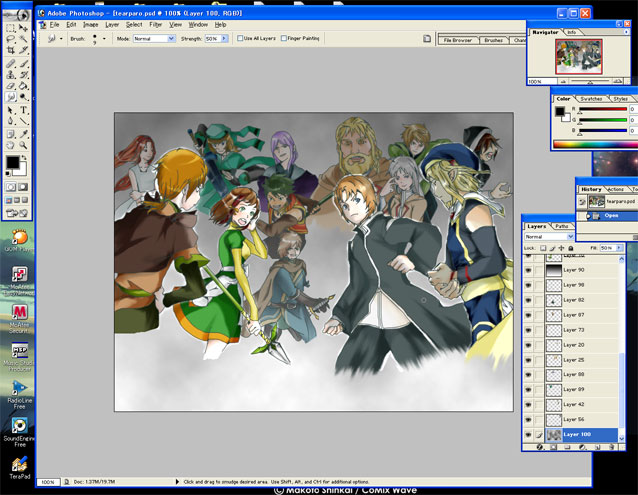
Task: Click the File Browser tab button
Action: point(459,40)
